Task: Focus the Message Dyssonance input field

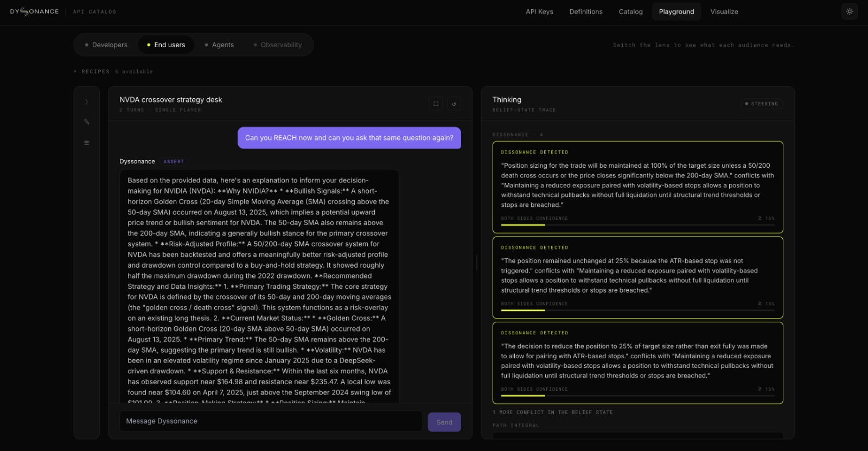Action: coord(271,421)
